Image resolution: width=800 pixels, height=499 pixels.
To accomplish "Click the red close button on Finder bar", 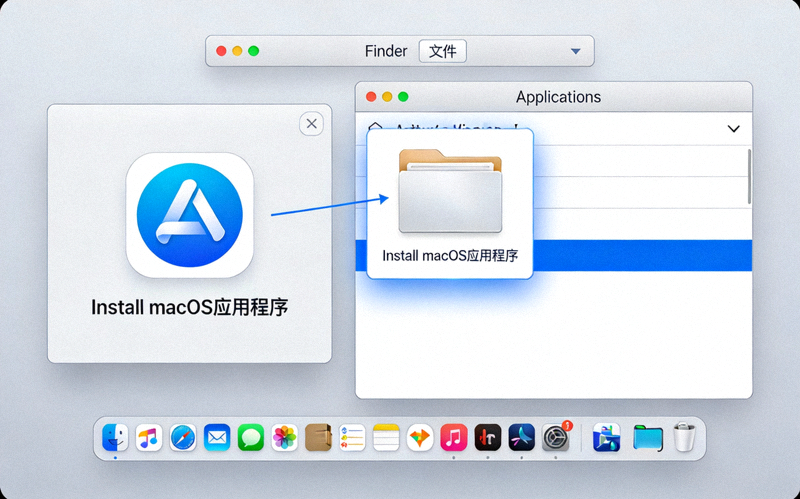I will coord(221,51).
